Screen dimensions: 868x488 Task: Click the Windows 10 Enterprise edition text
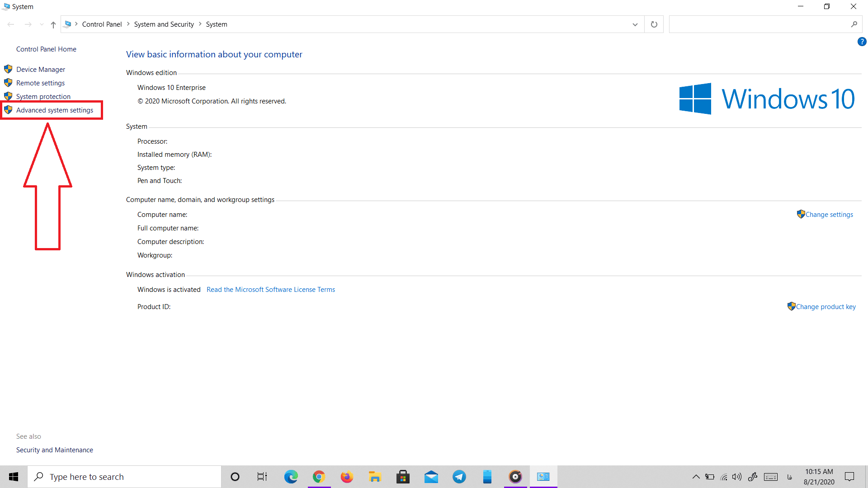point(171,88)
